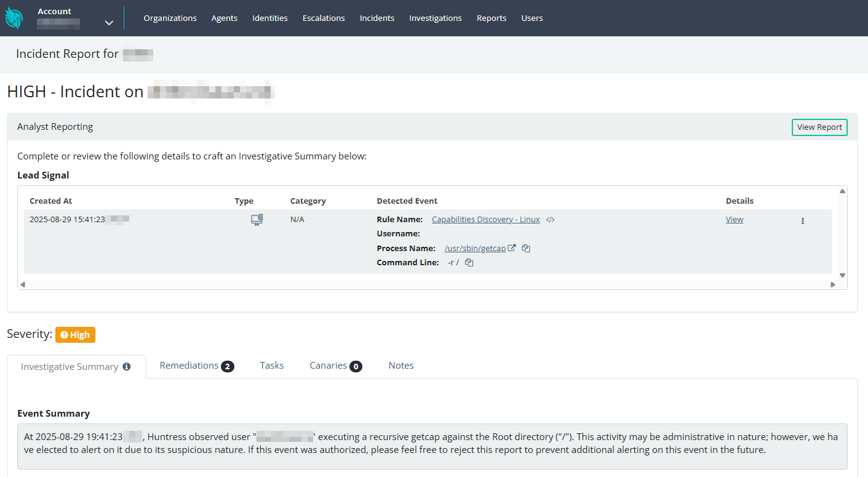Click the View details link
This screenshot has height=477, width=868.
tap(735, 220)
